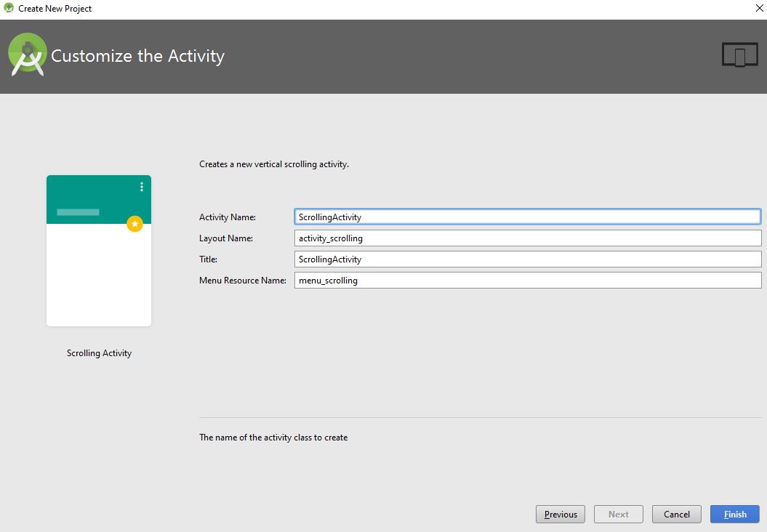767x532 pixels.
Task: Open the overflow menu in the activity preview
Action: (x=141, y=187)
